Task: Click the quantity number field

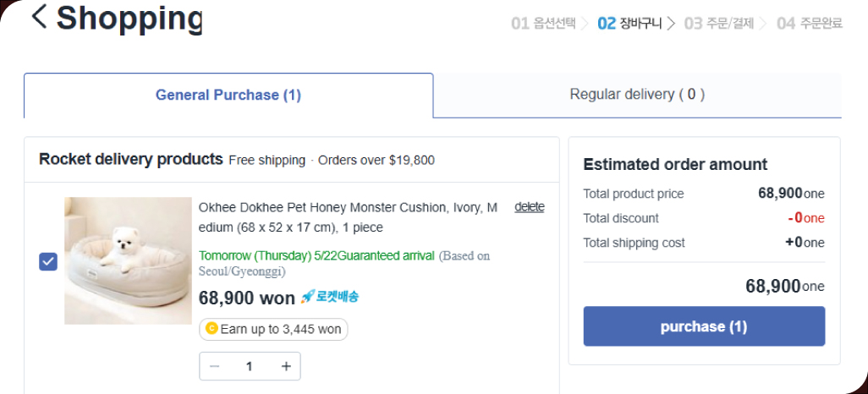Action: [250, 366]
